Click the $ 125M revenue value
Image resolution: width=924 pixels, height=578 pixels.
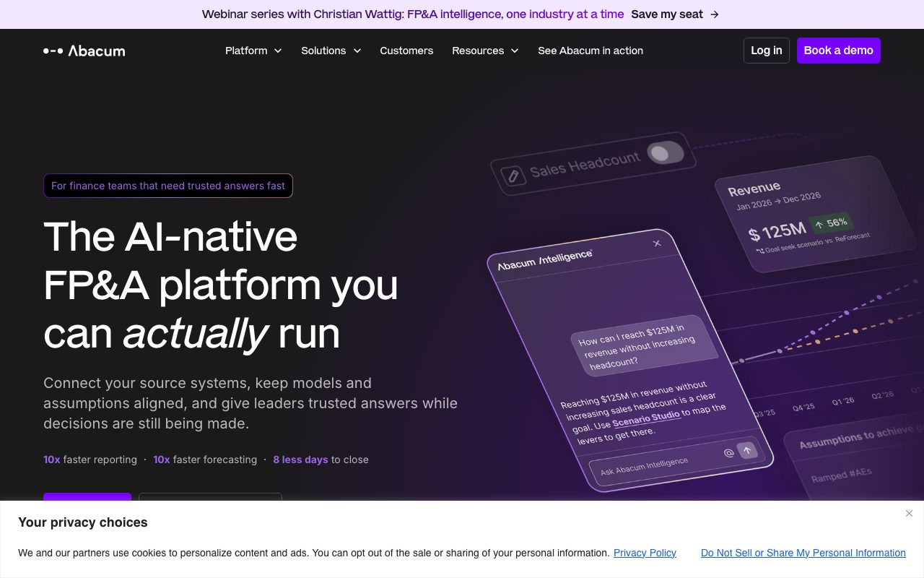point(777,232)
